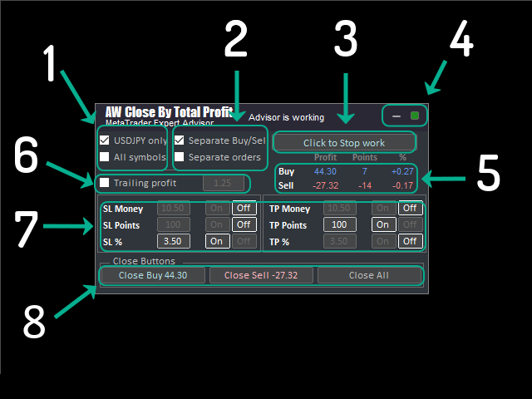Turn TP Money On

382,208
